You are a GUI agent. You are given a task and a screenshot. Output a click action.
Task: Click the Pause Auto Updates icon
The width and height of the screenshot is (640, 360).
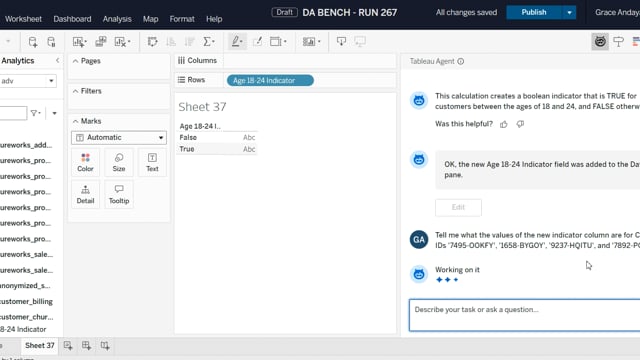pyautogui.click(x=51, y=42)
